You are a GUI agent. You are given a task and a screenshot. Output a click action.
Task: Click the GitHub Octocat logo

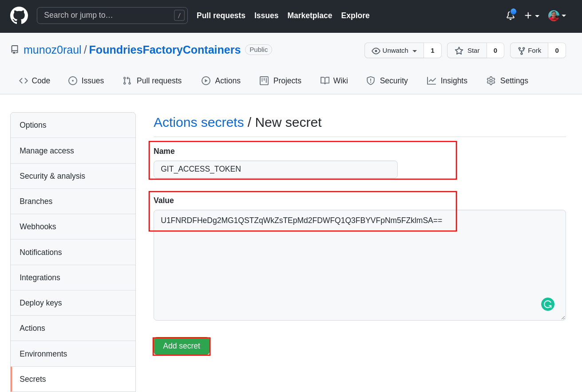(19, 16)
